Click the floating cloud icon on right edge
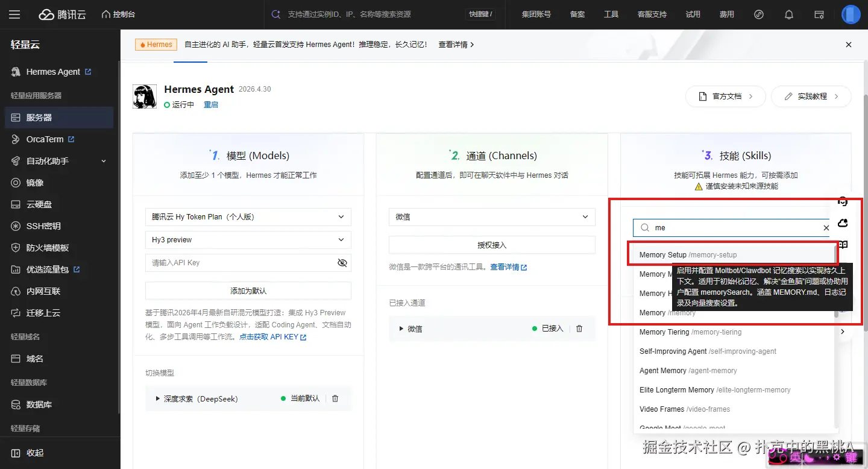 (x=843, y=224)
